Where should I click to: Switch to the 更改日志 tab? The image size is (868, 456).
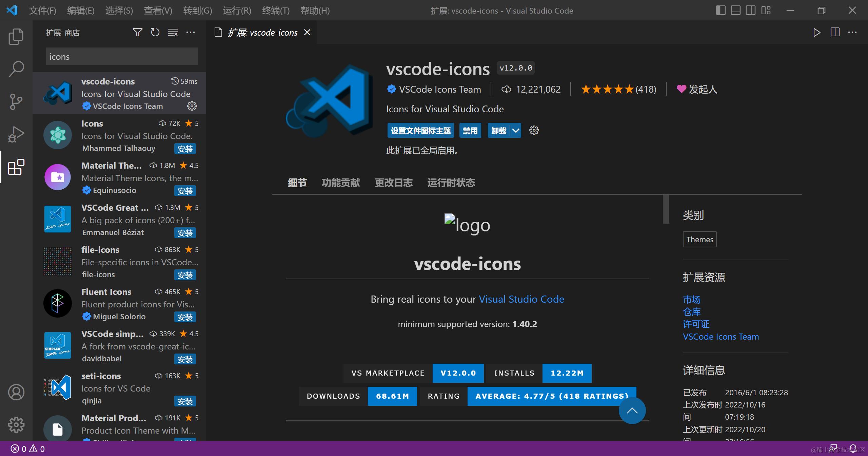click(394, 183)
